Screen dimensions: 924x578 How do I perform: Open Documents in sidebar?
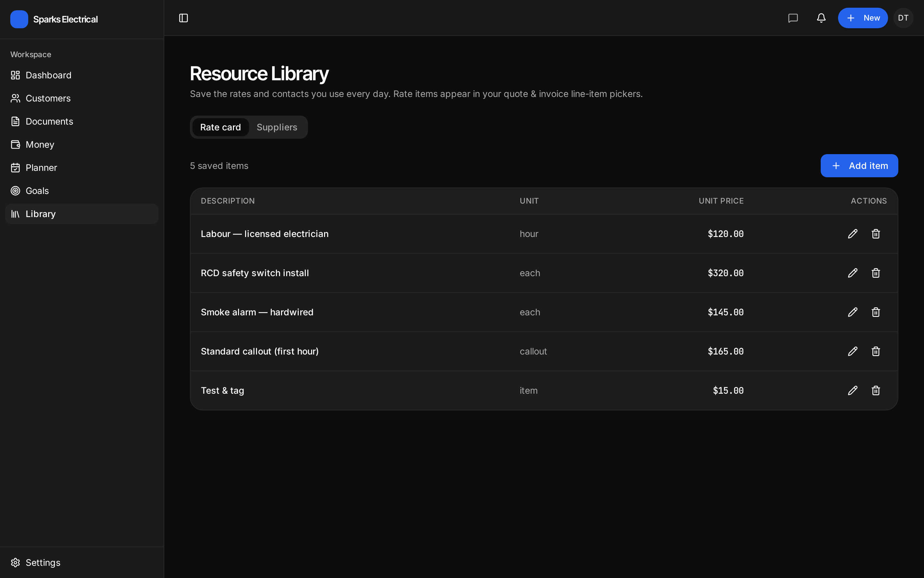click(x=82, y=122)
